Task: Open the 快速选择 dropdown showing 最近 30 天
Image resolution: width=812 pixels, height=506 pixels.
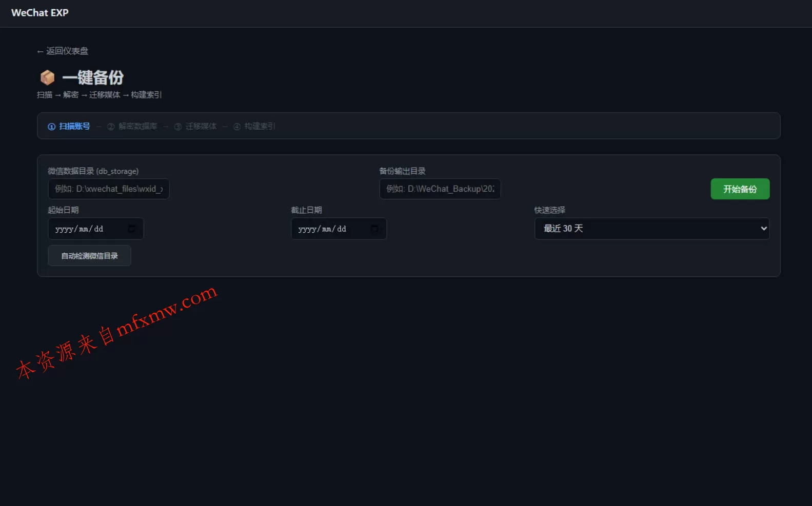Action: coord(652,229)
